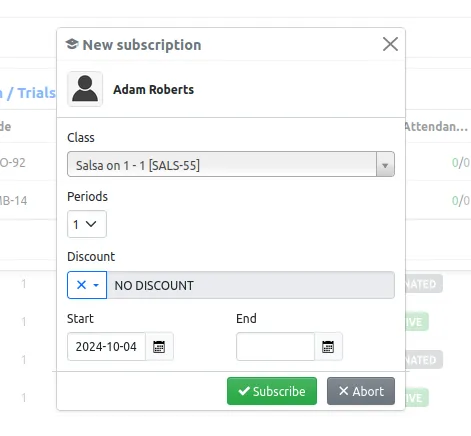471x436 pixels.
Task: Open the Class dropdown arrow
Action: [x=385, y=164]
